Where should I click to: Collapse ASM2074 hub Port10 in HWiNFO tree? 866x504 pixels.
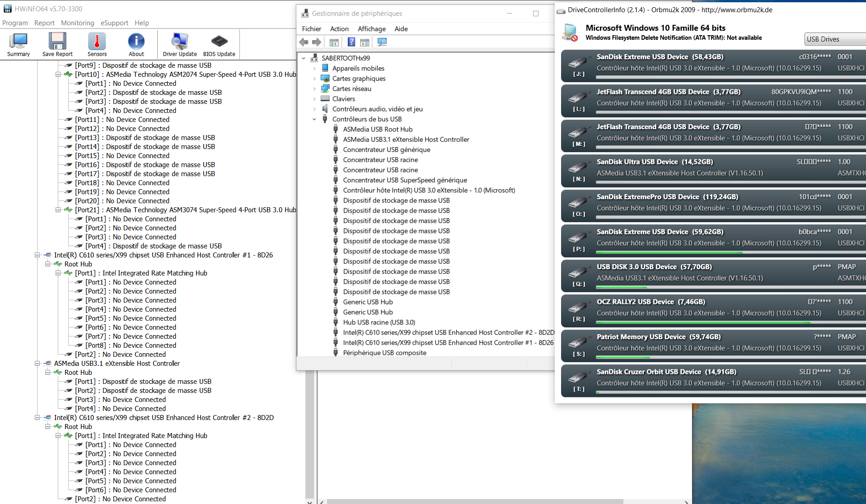pyautogui.click(x=58, y=75)
